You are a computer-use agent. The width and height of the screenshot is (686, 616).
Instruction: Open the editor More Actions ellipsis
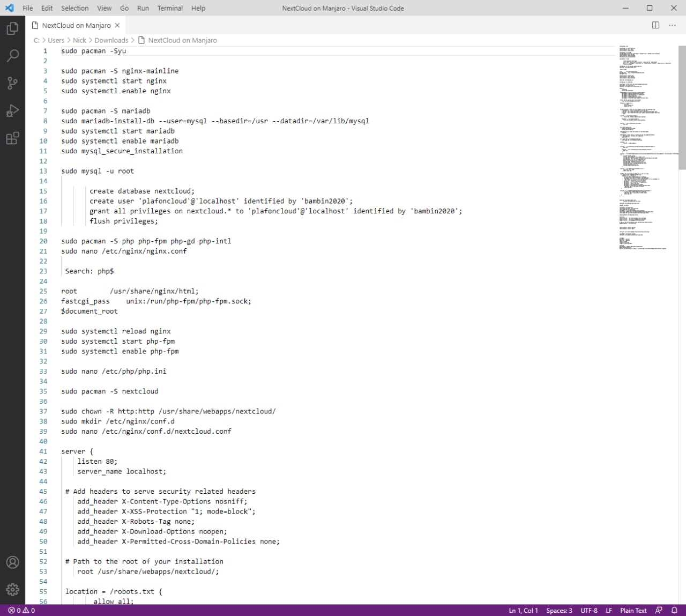click(x=672, y=25)
